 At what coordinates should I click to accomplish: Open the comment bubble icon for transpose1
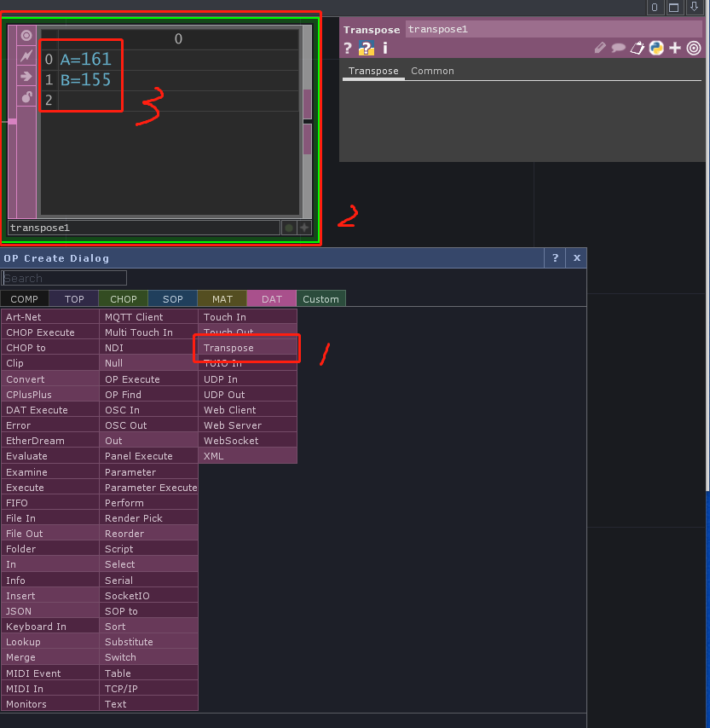click(x=616, y=49)
